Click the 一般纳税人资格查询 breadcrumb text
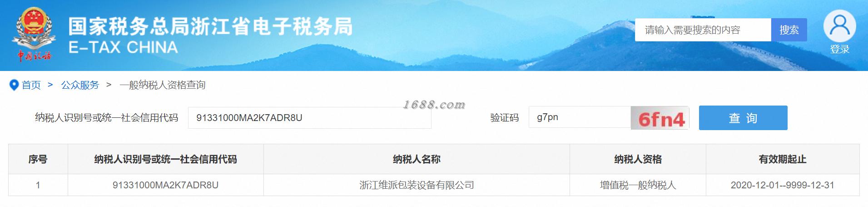Viewport: 868px width, 207px height. (163, 85)
